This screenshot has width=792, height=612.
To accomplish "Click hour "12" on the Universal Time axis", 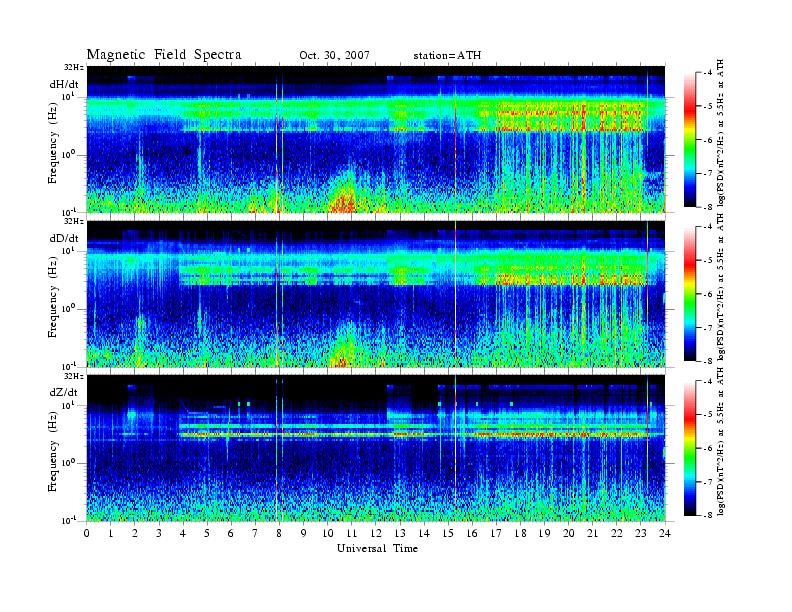I will pyautogui.click(x=376, y=534).
